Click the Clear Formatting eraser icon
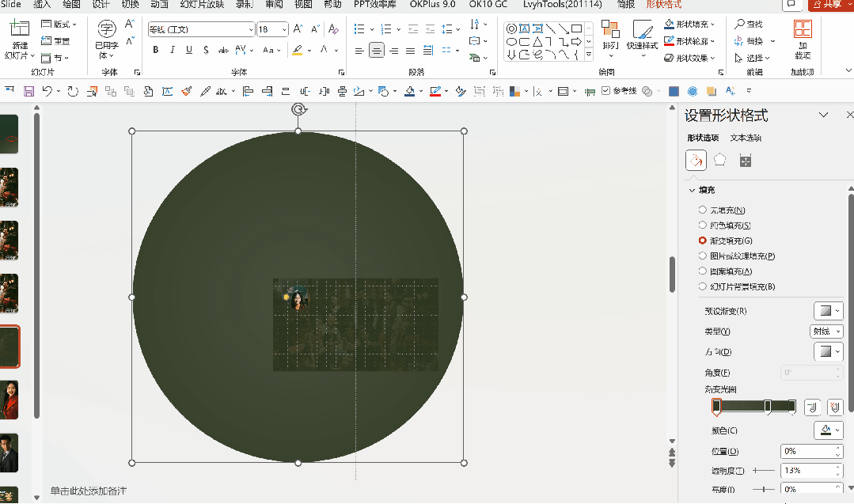 pos(333,28)
